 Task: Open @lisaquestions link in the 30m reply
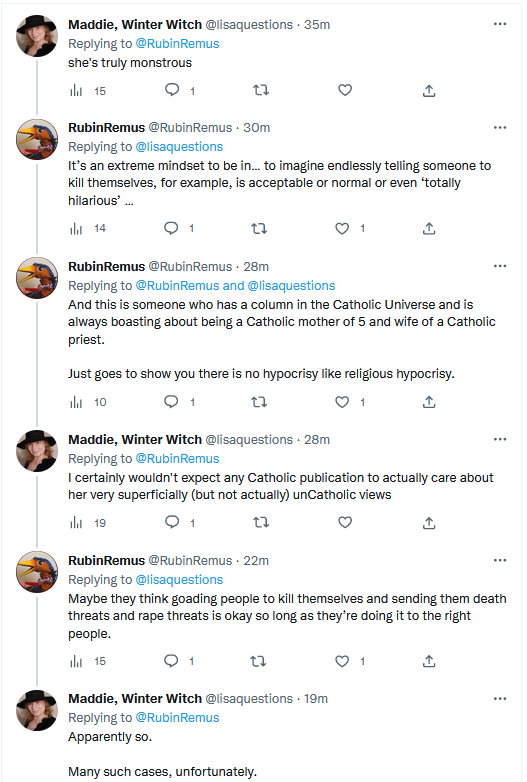[x=179, y=147]
